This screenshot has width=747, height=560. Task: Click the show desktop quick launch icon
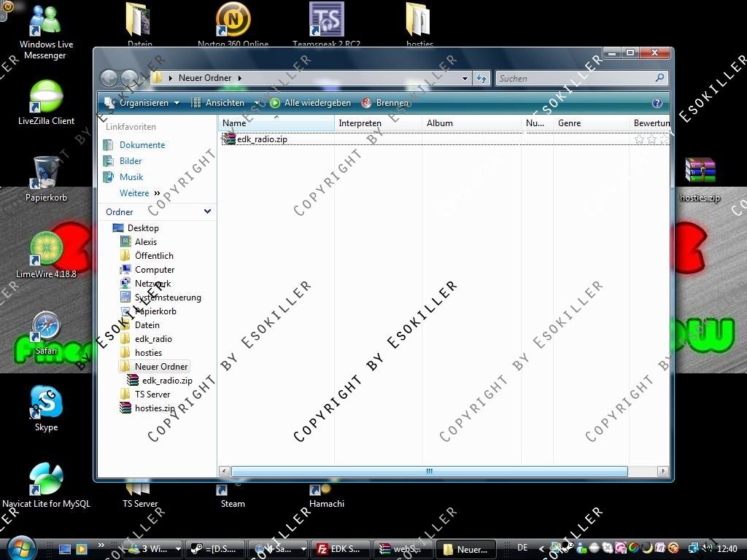tap(64, 549)
